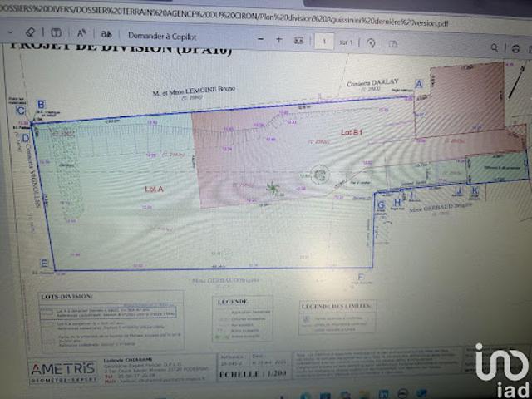Click boundary point label B

[41, 105]
